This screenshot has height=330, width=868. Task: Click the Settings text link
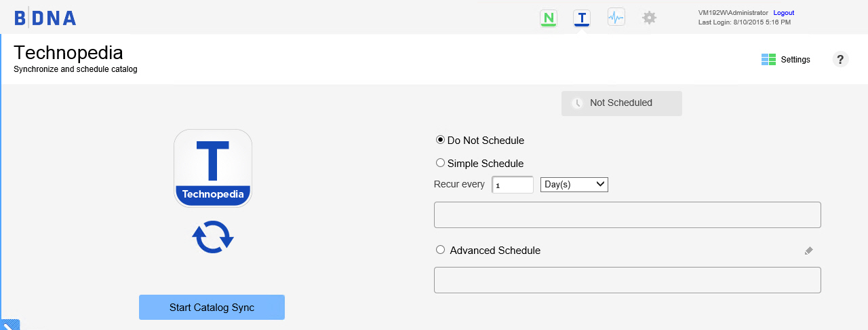point(795,60)
